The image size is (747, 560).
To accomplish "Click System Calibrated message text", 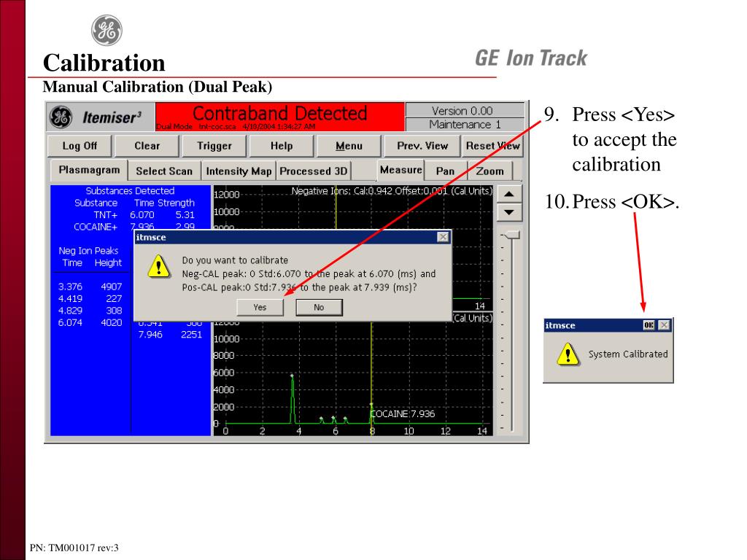I will coord(628,354).
